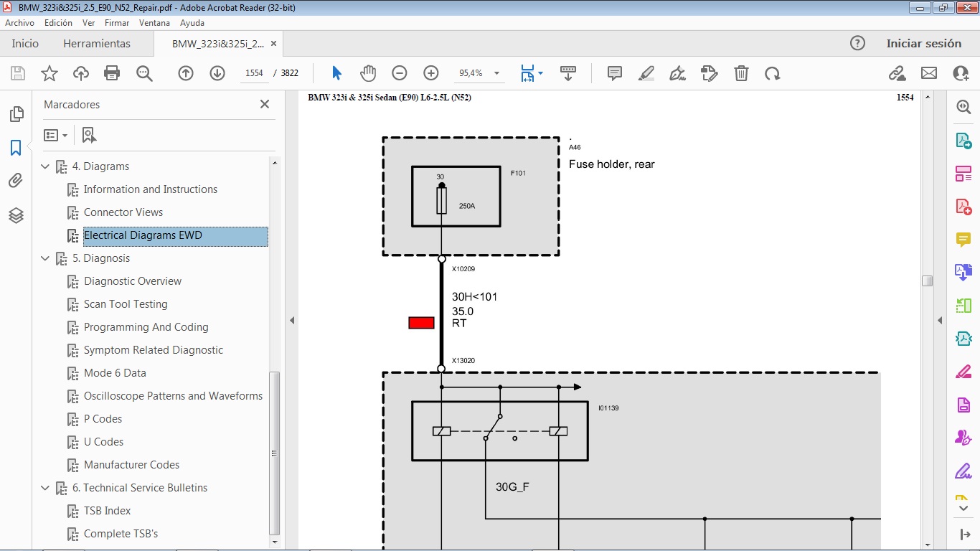Print the document using printer icon

(x=112, y=73)
